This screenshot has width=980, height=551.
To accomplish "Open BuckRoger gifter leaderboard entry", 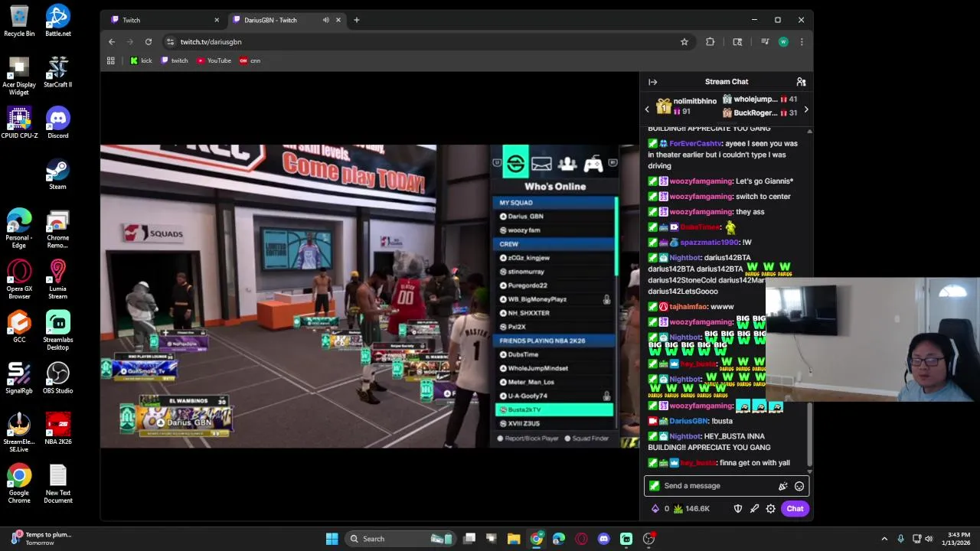I will (x=759, y=113).
